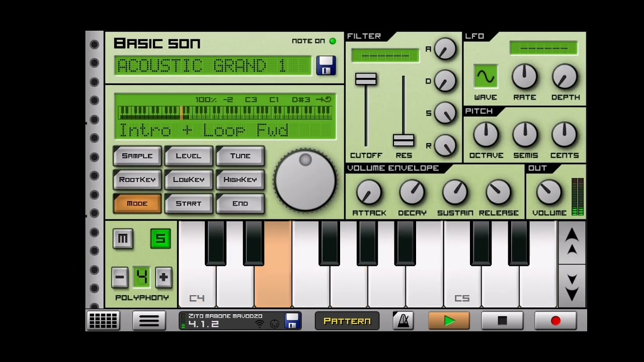Select the Level parameter button
Viewport: 644px width, 362px height.
pos(189,156)
